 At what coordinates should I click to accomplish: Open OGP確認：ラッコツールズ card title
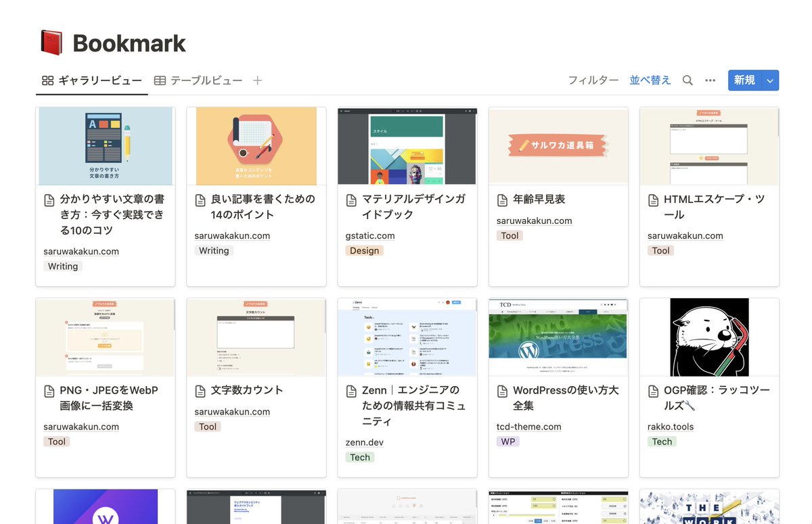click(x=717, y=398)
